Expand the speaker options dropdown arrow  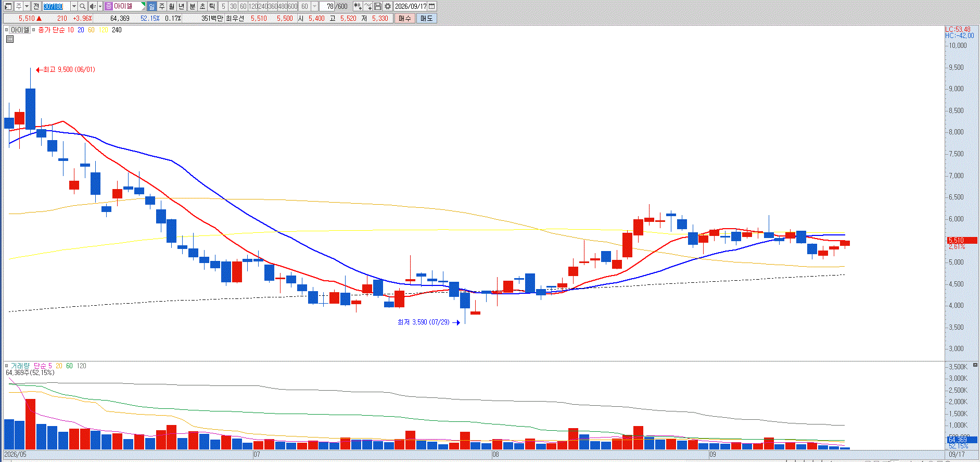100,6
